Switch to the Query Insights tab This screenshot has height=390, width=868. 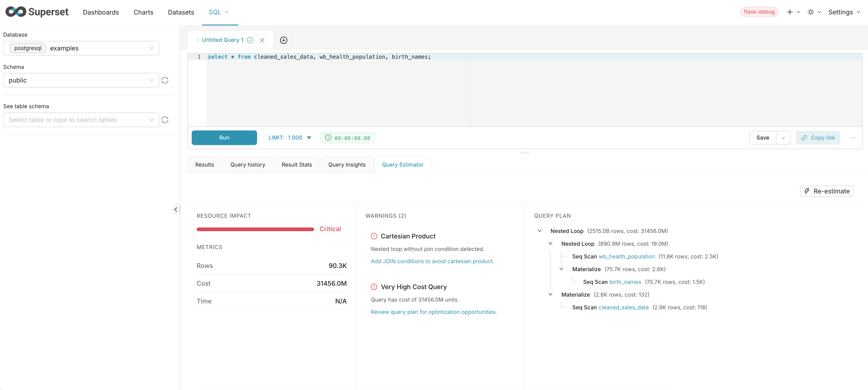coord(347,165)
